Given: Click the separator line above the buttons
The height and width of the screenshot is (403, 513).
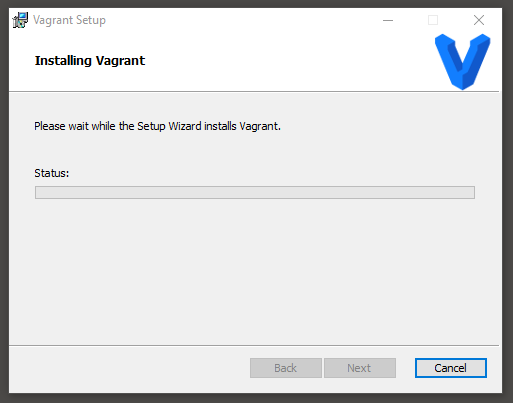Looking at the screenshot, I should coord(254,345).
